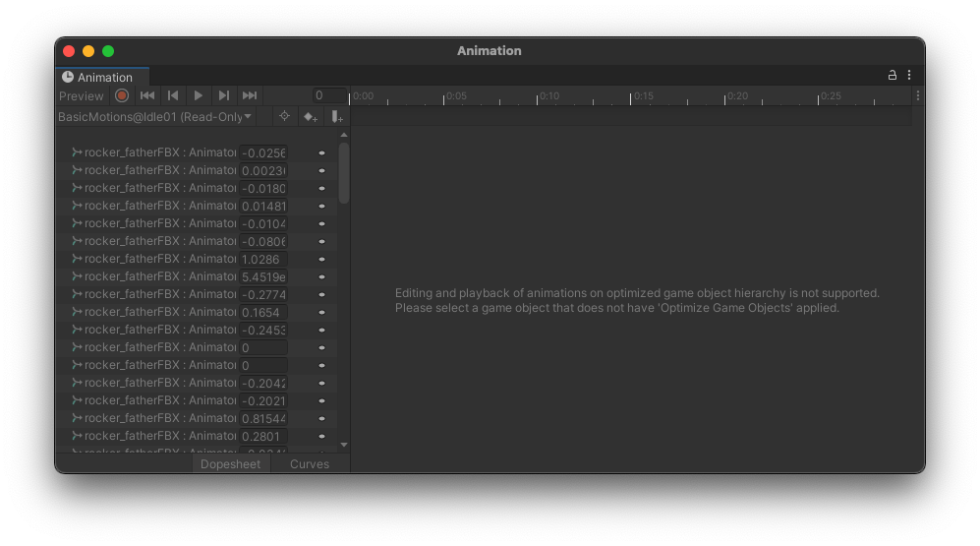Play the animation clip
Screen dimensions: 980x546
(199, 95)
